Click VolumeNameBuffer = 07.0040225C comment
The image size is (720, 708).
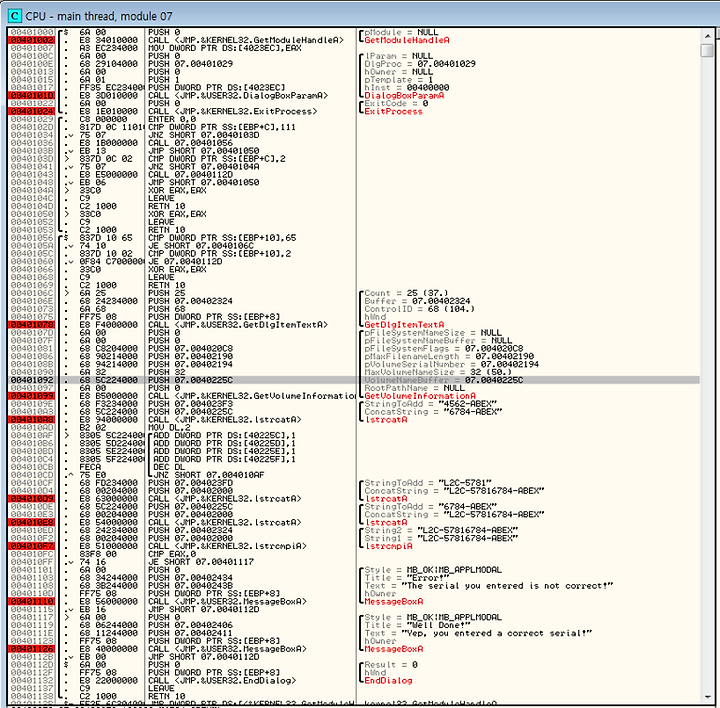point(444,380)
